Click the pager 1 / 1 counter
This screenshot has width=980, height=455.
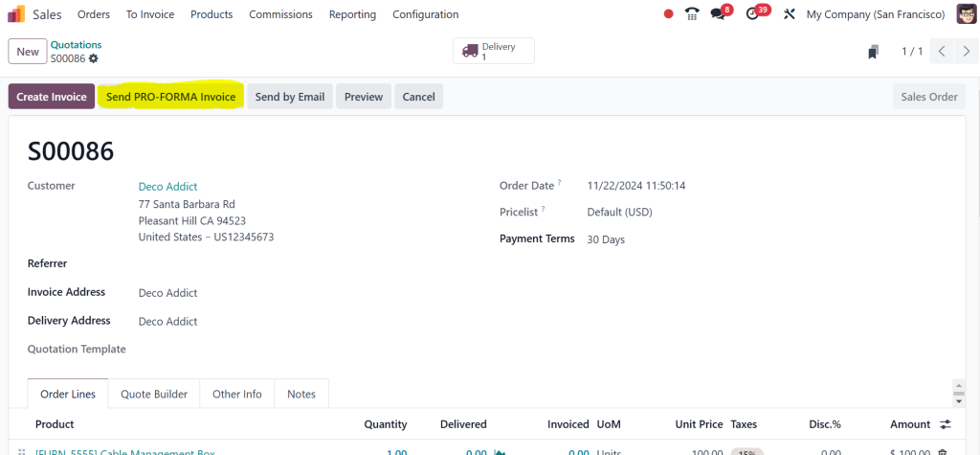point(912,52)
